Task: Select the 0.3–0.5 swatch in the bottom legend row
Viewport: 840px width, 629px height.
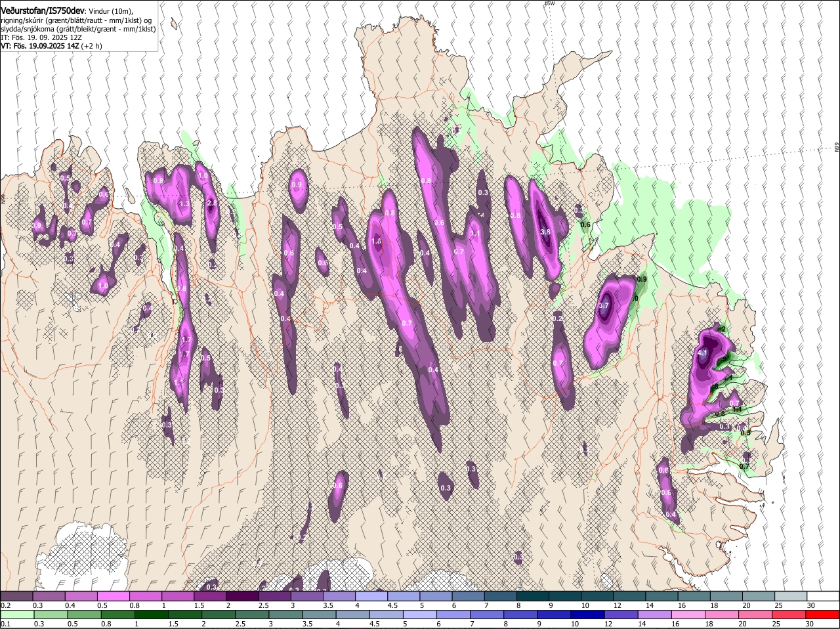Action: [x=51, y=615]
